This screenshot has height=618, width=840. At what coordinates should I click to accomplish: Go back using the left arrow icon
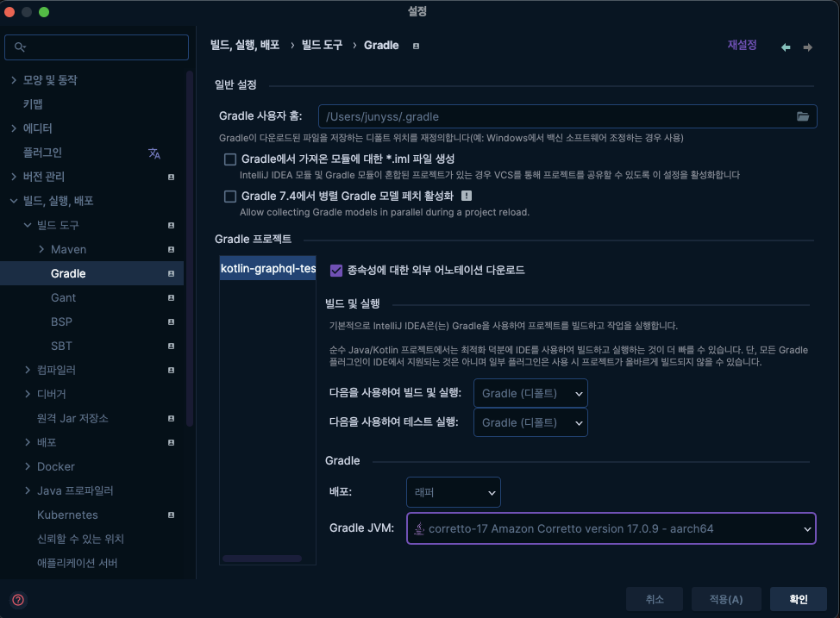click(x=786, y=47)
